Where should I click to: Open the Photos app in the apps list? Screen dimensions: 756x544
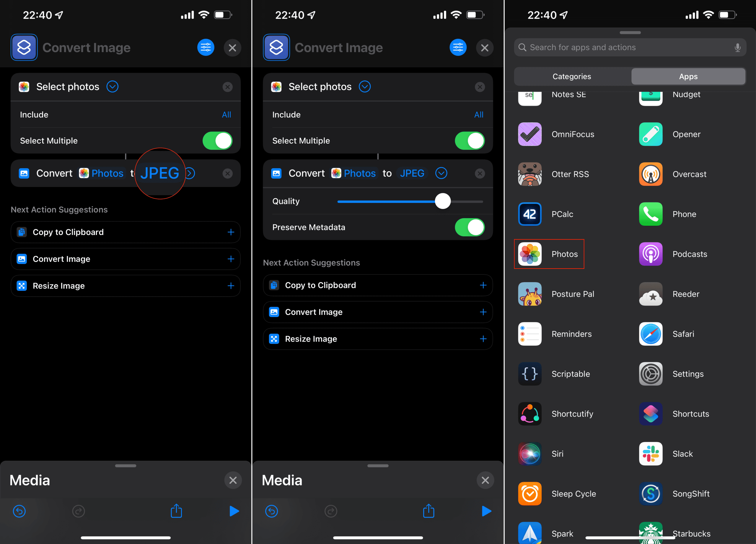click(549, 254)
